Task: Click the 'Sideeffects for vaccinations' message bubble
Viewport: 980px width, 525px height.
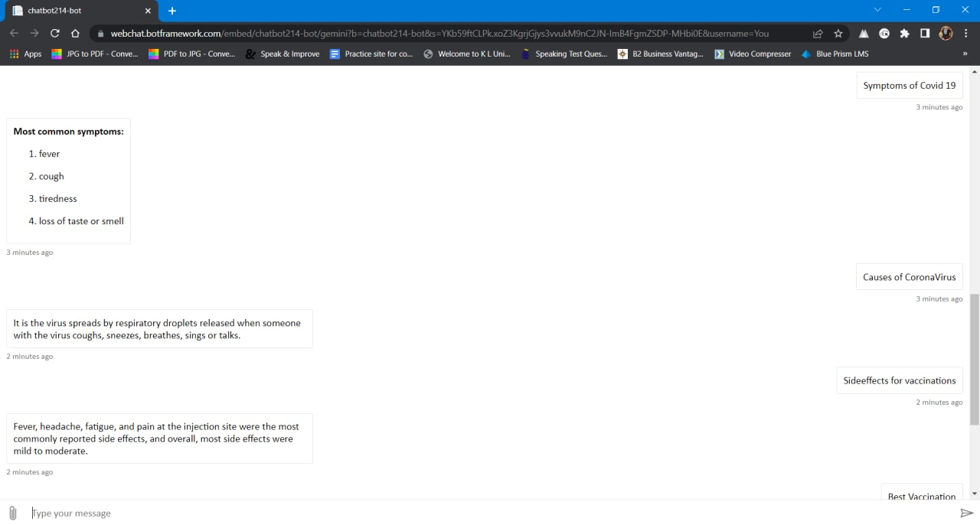Action: [x=900, y=380]
